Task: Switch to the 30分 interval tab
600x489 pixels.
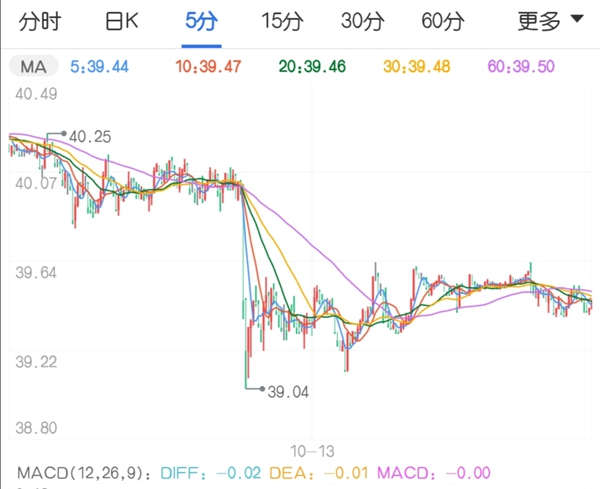Action: coord(363,21)
